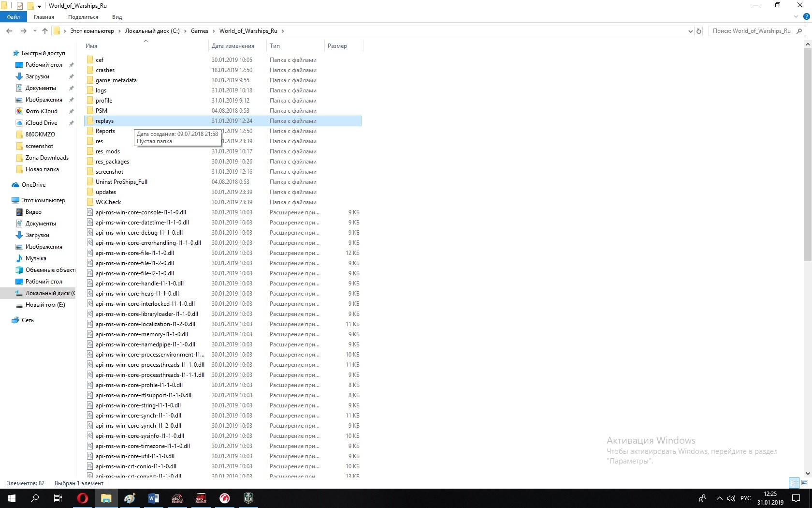This screenshot has width=812, height=508.
Task: Open the volume control tray icon
Action: [x=731, y=498]
